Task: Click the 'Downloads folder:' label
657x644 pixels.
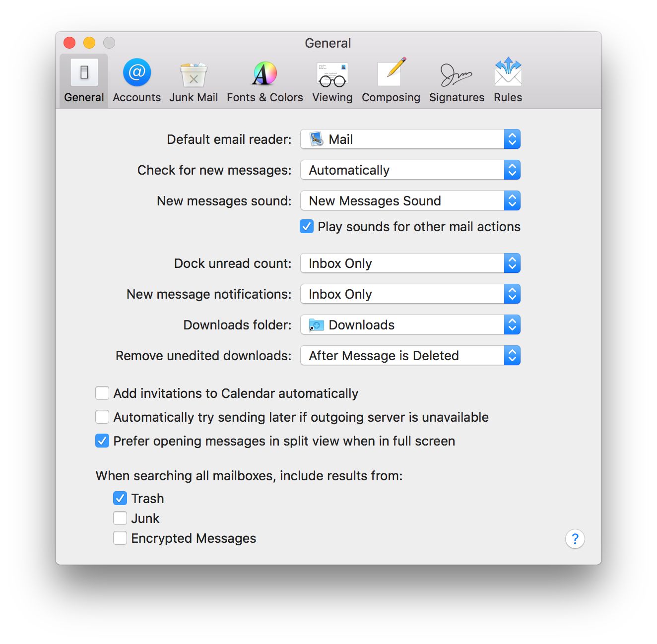Action: 238,325
